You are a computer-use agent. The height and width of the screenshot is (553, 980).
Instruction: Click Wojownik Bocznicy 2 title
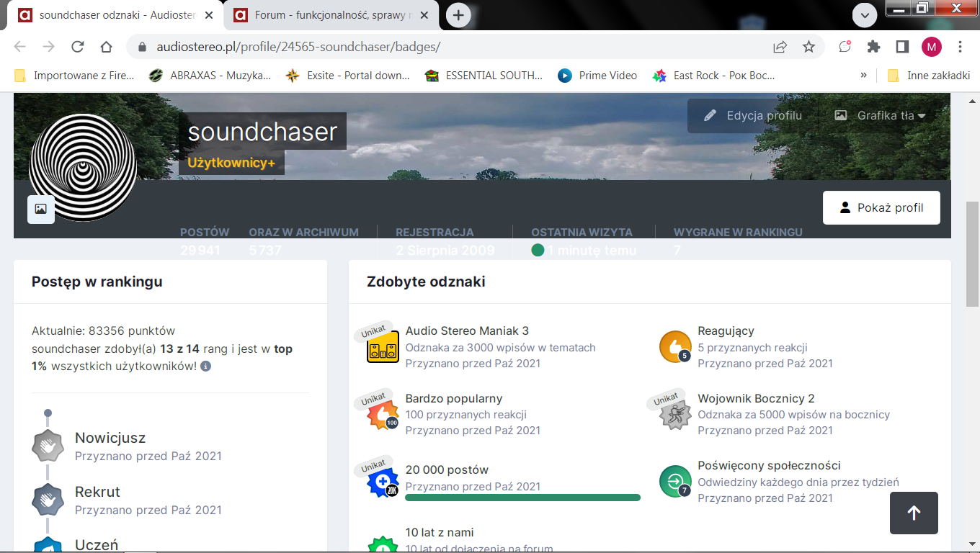tap(756, 398)
